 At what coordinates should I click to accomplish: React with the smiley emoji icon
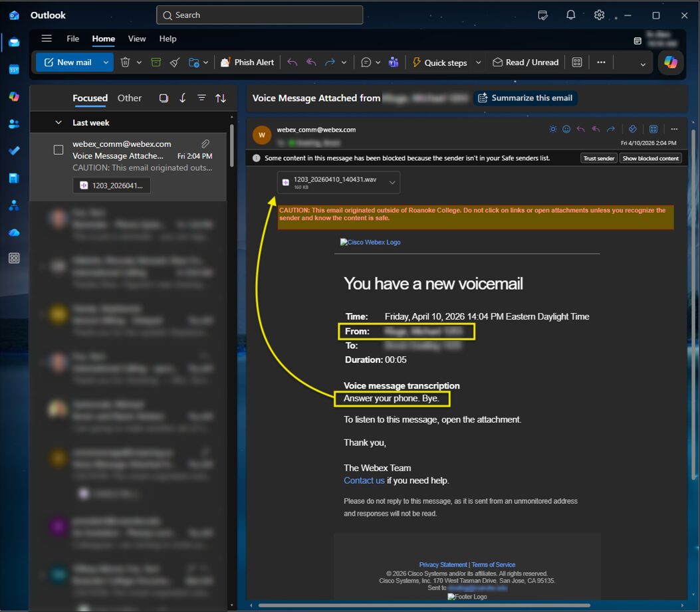tap(566, 130)
